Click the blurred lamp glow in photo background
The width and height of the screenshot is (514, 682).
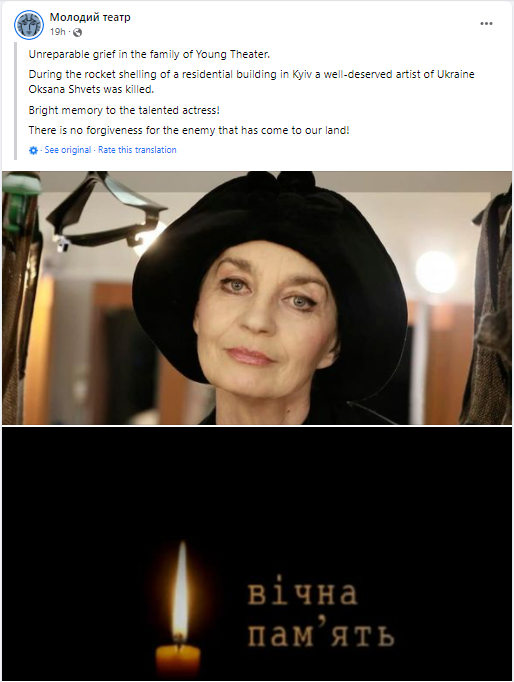[x=435, y=271]
